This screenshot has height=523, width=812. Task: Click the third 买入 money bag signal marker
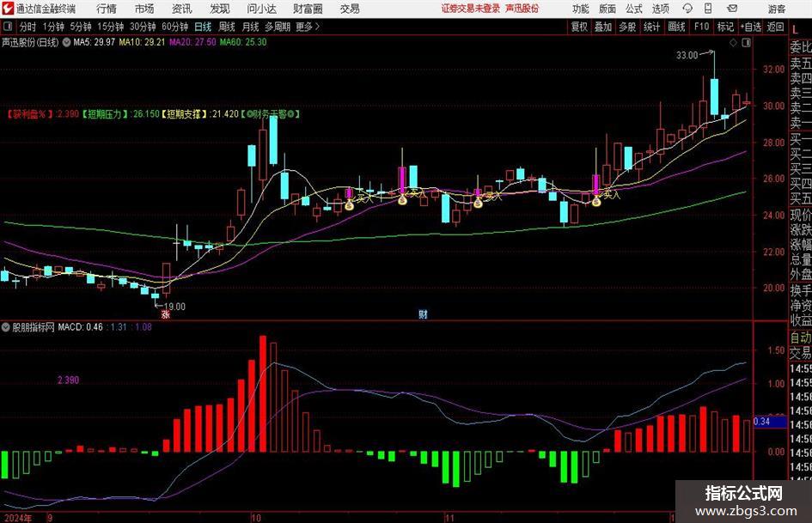point(478,203)
